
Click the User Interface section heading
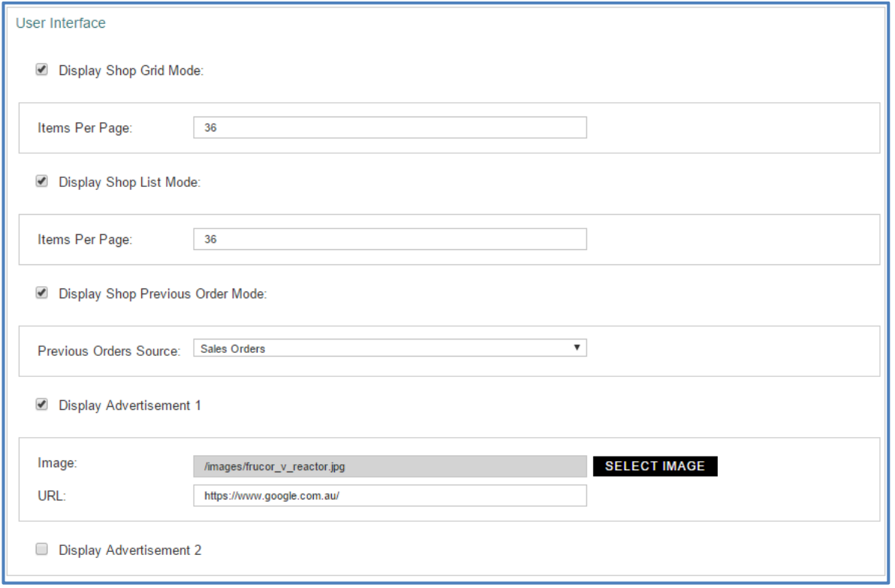(x=61, y=23)
